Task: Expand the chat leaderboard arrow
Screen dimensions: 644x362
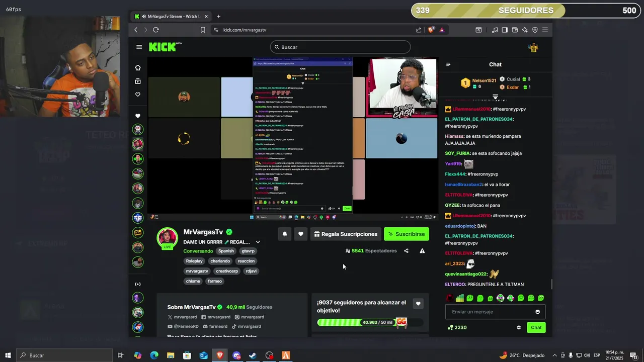Action: [496, 97]
